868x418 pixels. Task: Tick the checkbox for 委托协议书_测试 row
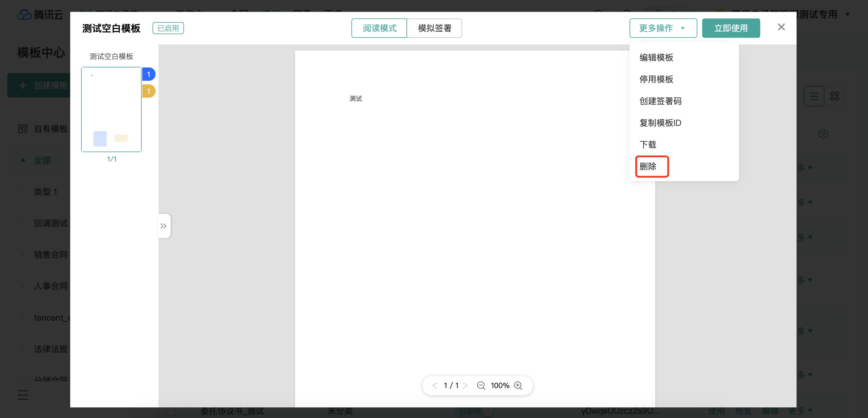[170, 411]
